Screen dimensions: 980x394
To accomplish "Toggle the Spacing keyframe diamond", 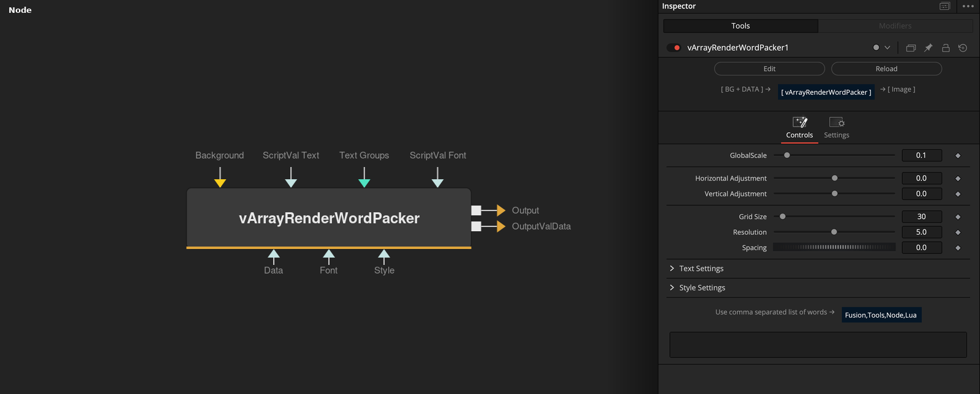I will (x=958, y=248).
